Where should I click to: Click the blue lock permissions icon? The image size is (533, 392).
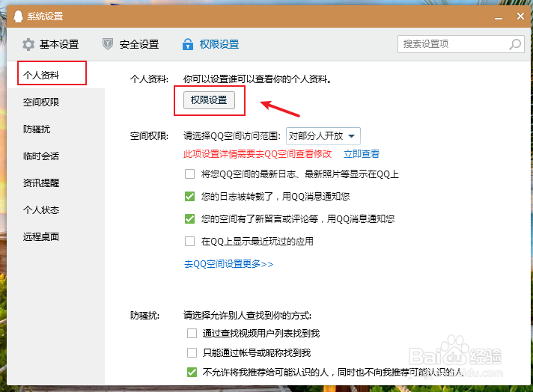point(188,44)
